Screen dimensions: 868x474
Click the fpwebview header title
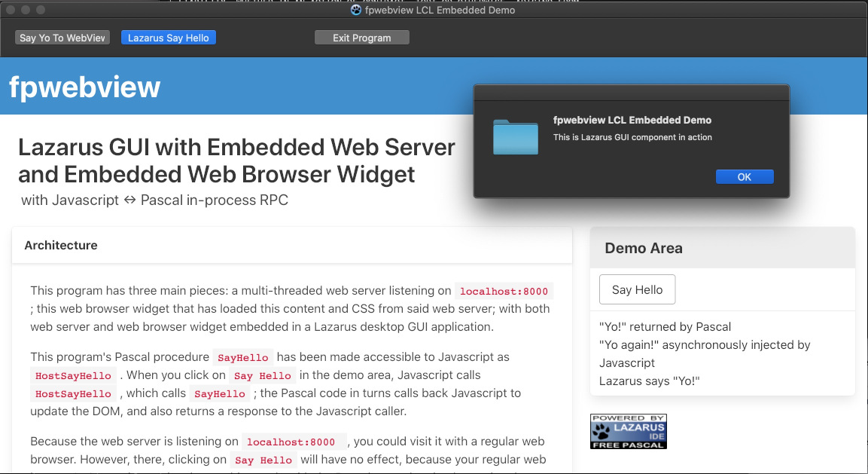pyautogui.click(x=85, y=87)
